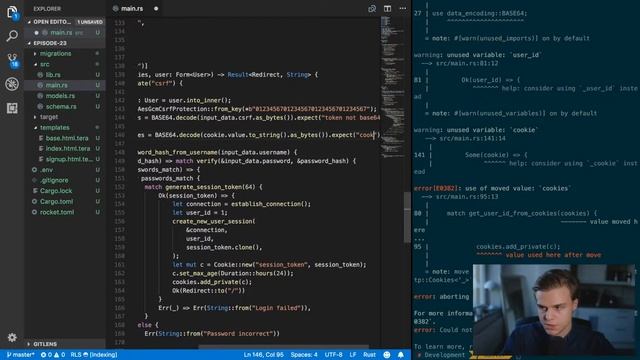Image resolution: width=640 pixels, height=360 pixels.
Task: Place cursor on line 161 Cookie::new code
Action: coord(269,264)
